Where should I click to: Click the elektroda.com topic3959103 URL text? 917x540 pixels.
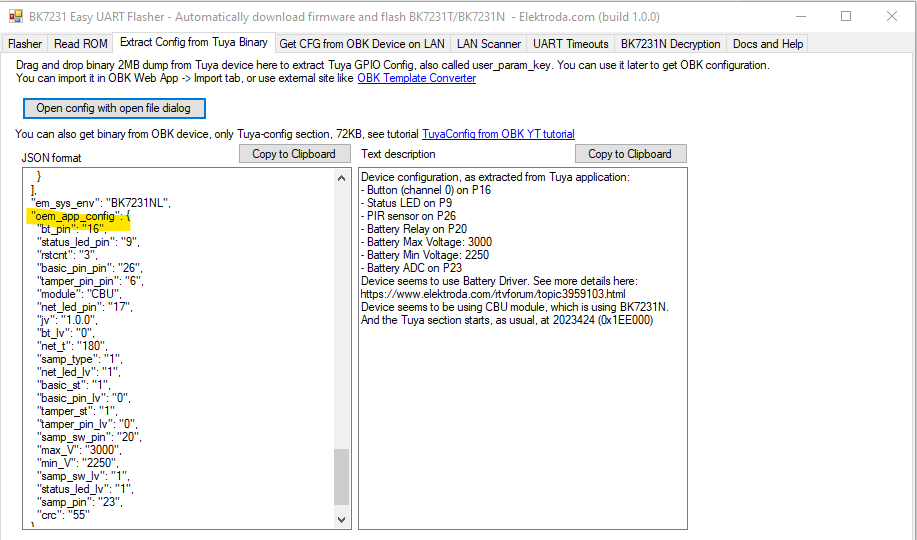coord(493,294)
